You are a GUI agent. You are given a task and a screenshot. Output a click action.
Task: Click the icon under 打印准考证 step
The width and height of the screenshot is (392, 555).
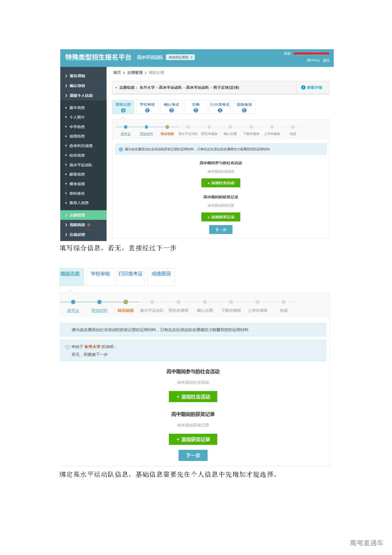point(220,110)
